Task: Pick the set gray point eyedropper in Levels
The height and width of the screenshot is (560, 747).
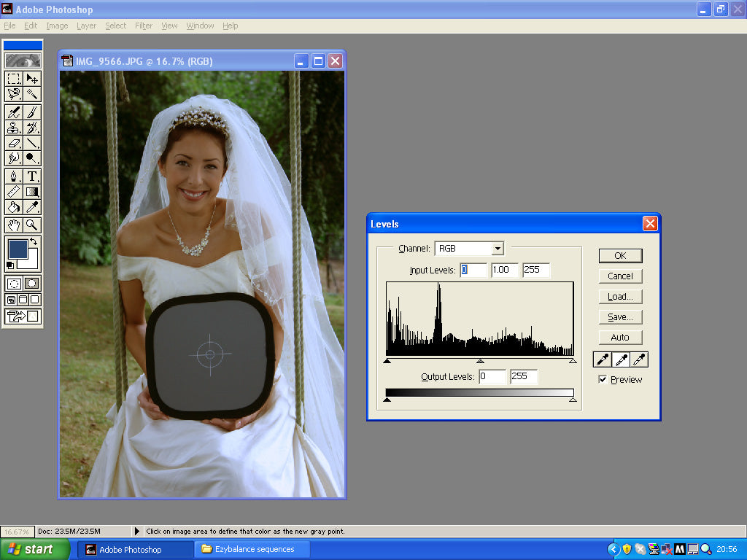Action: 621,359
